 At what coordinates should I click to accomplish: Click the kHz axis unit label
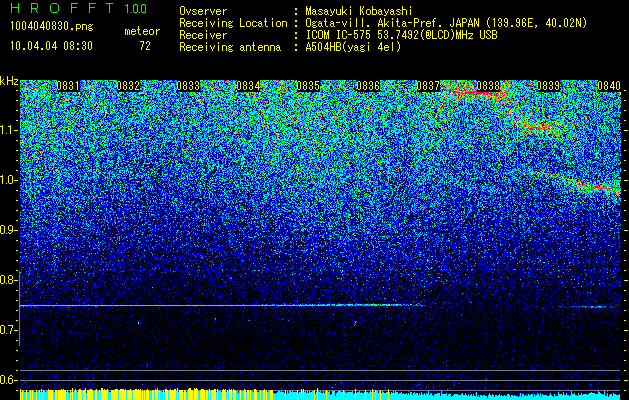point(9,81)
